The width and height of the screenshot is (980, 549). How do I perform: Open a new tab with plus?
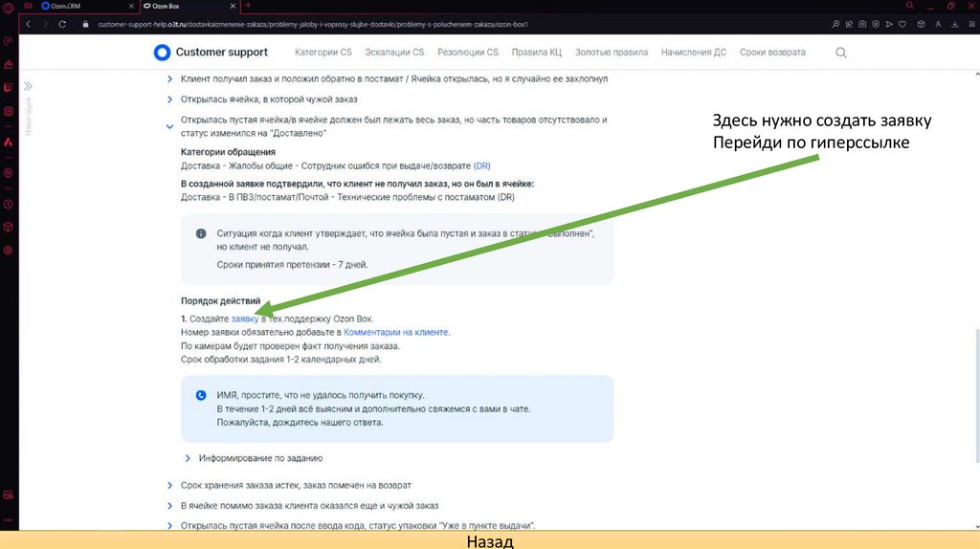click(x=248, y=6)
